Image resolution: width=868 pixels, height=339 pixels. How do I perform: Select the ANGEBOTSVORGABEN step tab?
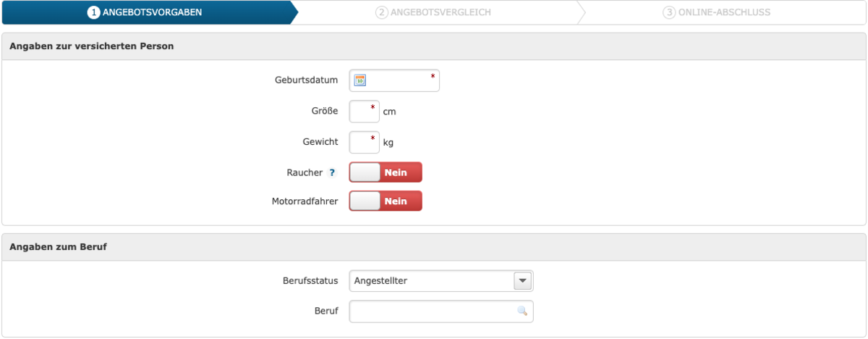click(x=145, y=12)
